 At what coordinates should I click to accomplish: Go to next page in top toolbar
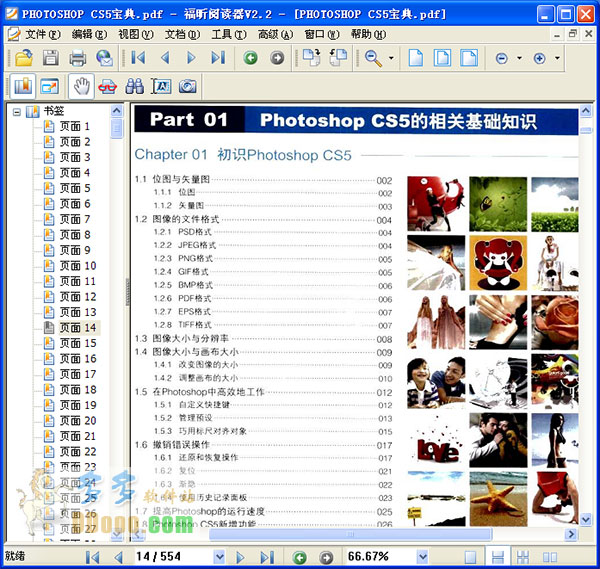191,58
